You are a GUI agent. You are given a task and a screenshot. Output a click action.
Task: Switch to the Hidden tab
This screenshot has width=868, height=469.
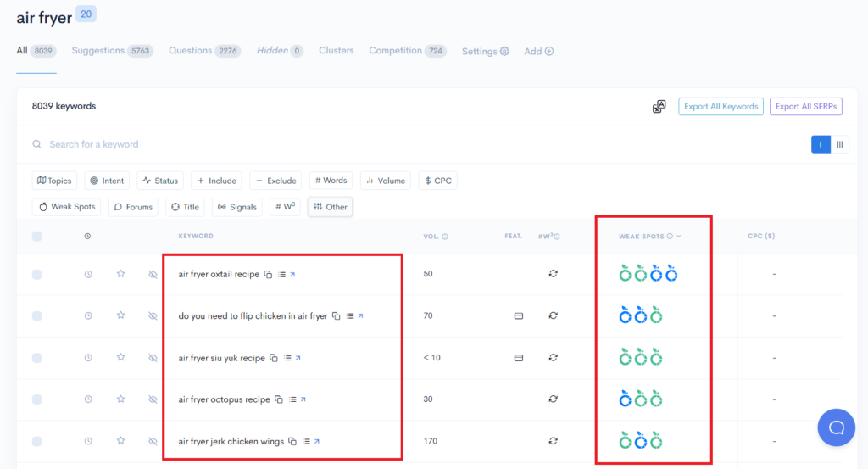[x=280, y=51]
